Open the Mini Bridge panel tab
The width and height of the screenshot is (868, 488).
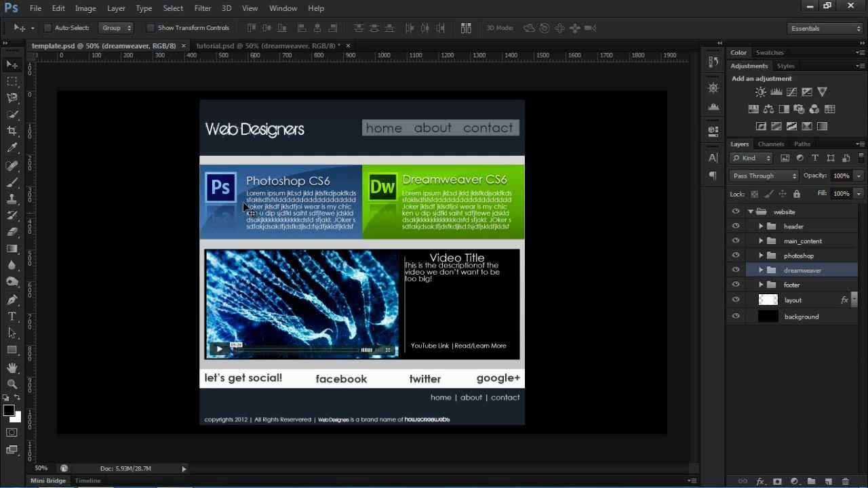click(48, 481)
